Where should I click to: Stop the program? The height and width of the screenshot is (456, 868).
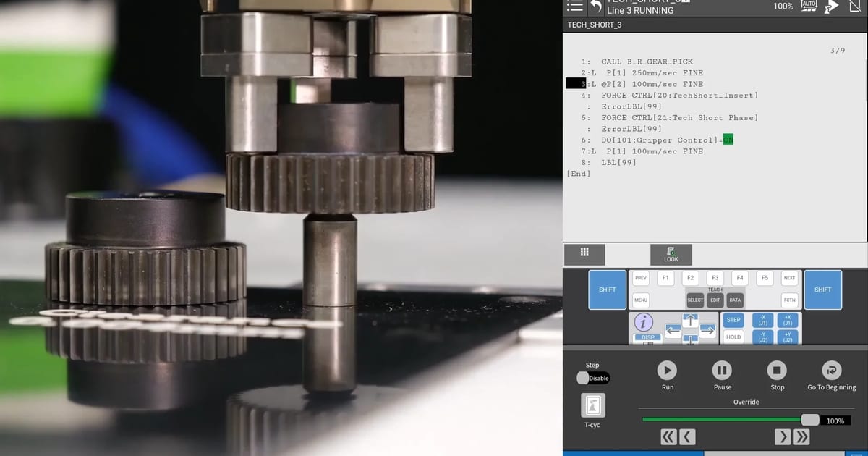[x=777, y=371]
